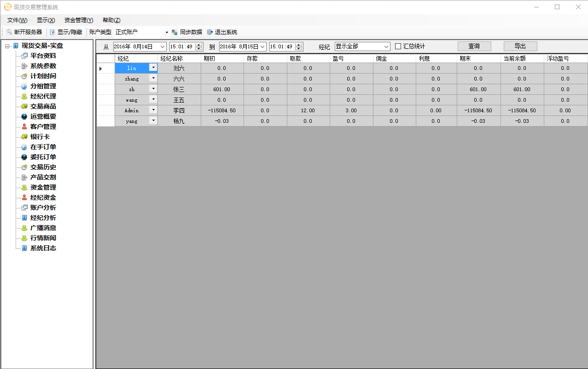Click the 委托订单 tree icon
588x369 pixels.
point(25,157)
